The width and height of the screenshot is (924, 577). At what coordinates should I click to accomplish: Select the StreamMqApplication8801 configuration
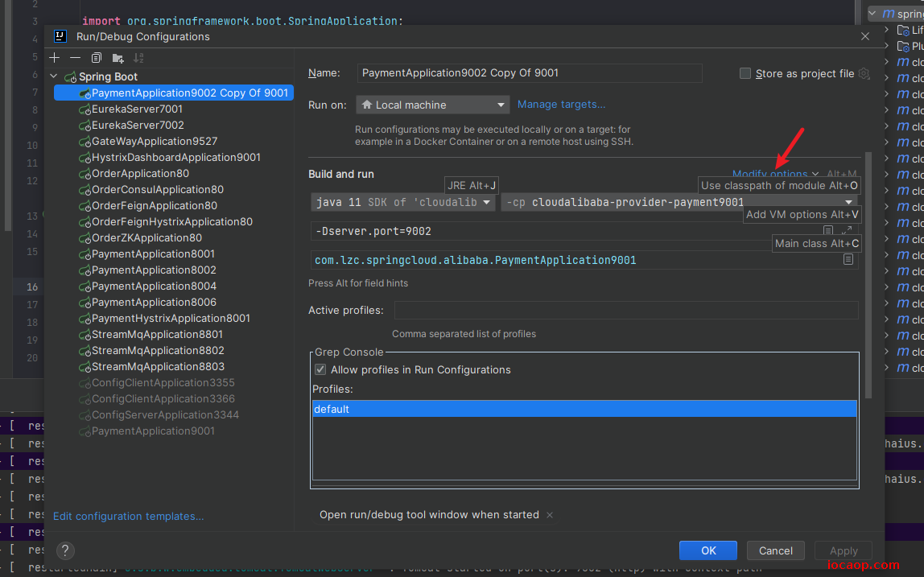click(x=157, y=334)
